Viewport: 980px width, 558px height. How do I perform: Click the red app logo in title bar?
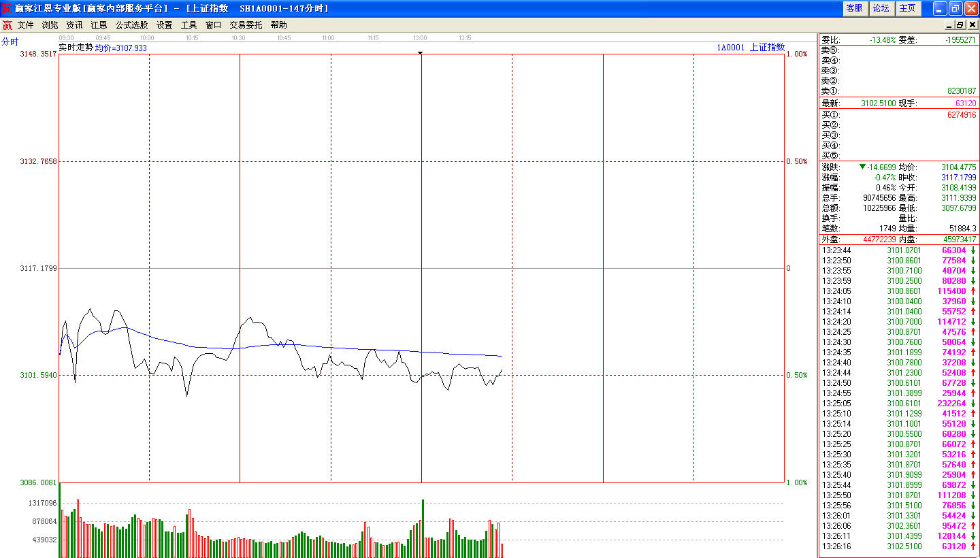[7, 8]
